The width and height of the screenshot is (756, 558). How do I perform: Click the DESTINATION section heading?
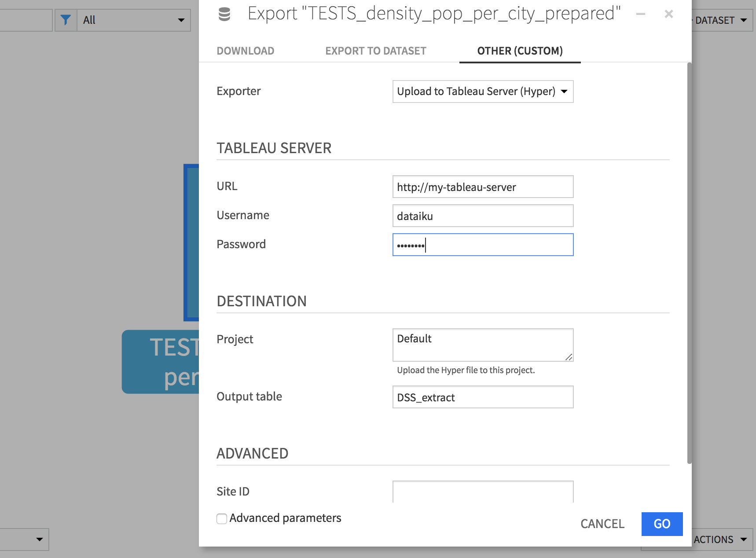[261, 301]
